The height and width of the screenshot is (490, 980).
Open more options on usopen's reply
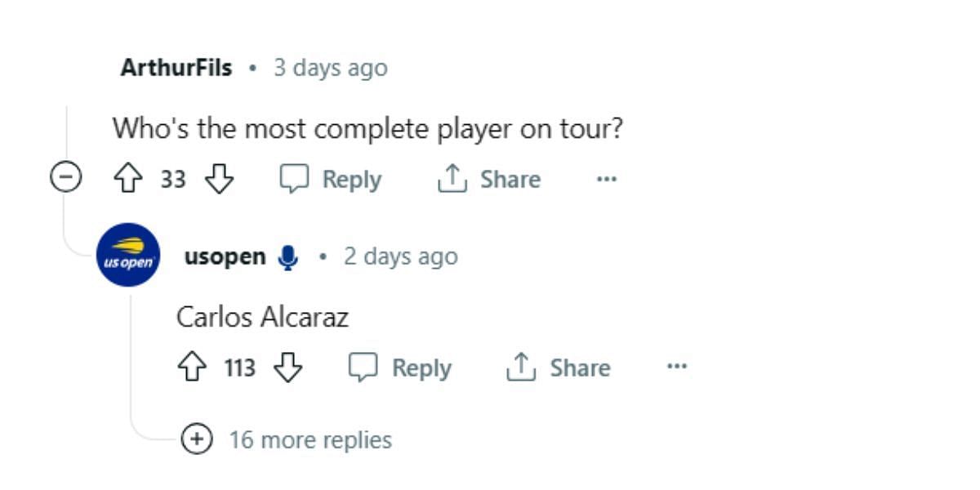pyautogui.click(x=676, y=367)
